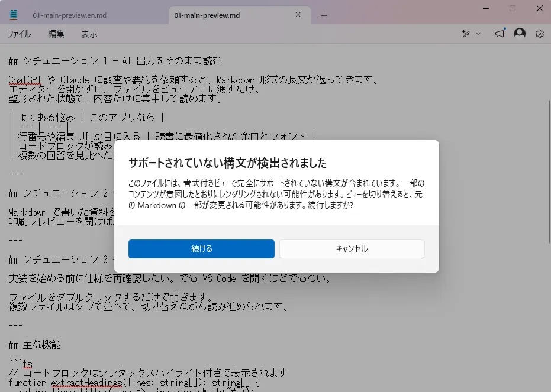The width and height of the screenshot is (551, 392).
Task: Click the dialog title サポートされていない構文が検出されました
Action: click(x=227, y=163)
